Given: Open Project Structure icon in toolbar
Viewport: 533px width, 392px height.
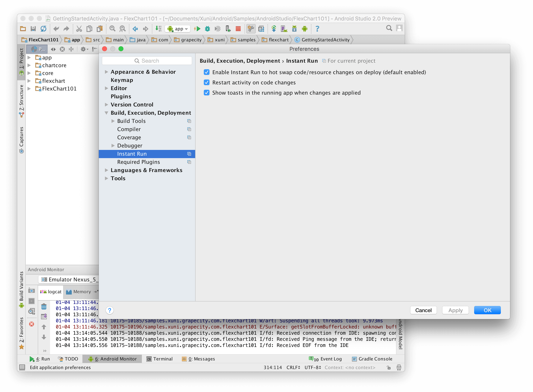Looking at the screenshot, I should [261, 29].
